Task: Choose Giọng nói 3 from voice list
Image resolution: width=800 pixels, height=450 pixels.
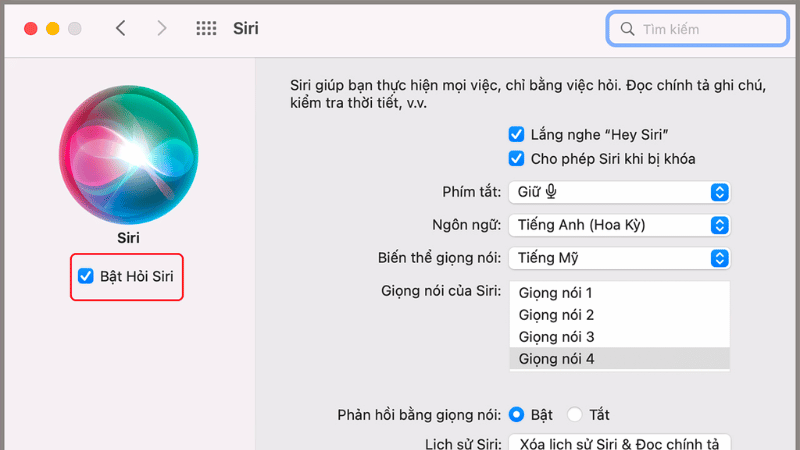Action: click(x=556, y=337)
